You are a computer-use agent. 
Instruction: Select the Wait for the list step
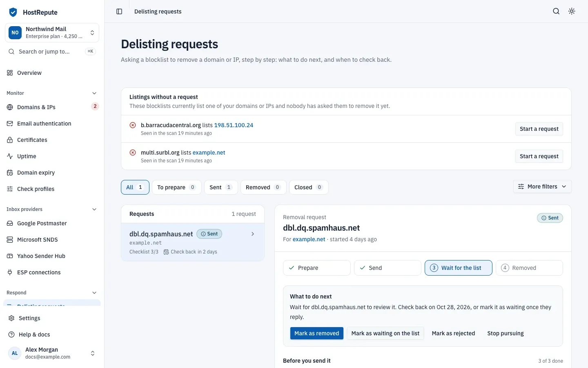(x=459, y=268)
